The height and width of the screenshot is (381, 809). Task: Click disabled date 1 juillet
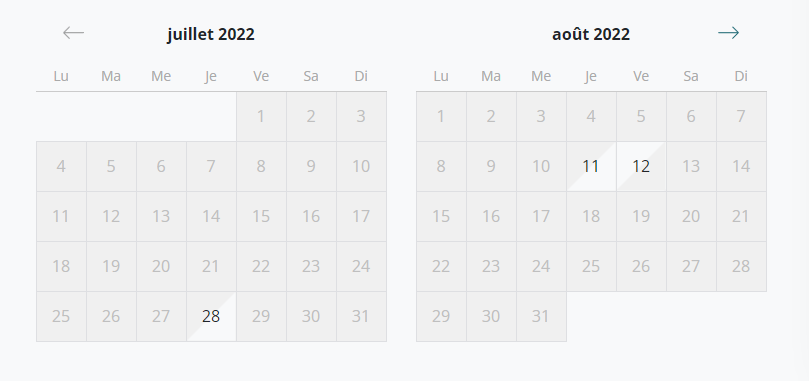(261, 116)
